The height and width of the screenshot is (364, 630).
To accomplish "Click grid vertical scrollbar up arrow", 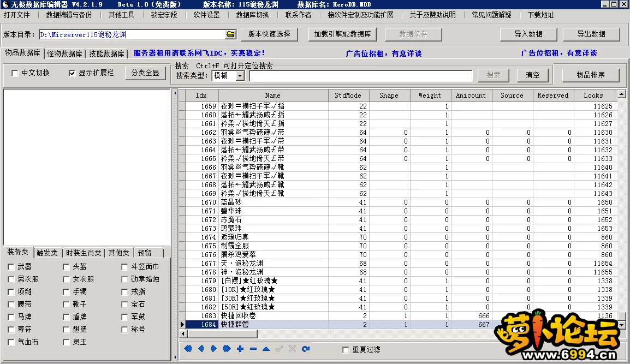I will (622, 94).
